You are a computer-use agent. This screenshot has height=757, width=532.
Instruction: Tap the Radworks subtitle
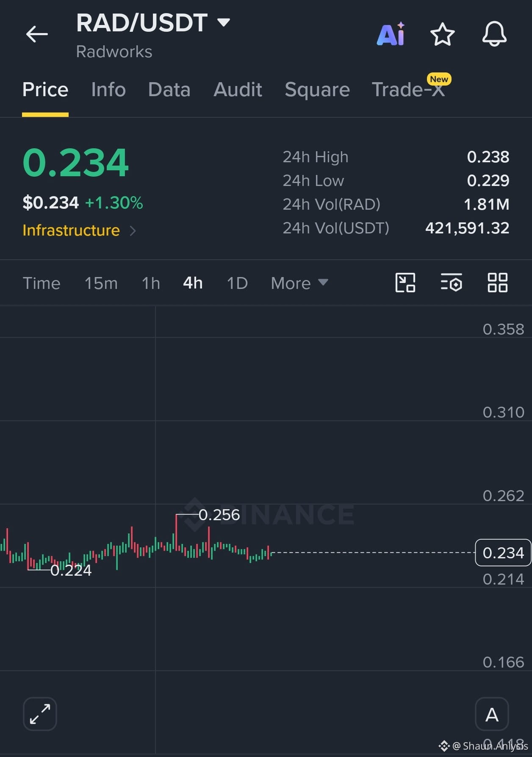[114, 52]
